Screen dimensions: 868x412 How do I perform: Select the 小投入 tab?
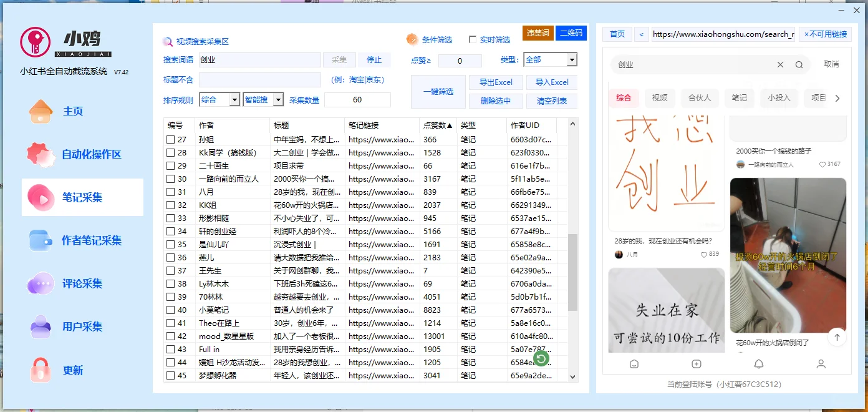779,98
